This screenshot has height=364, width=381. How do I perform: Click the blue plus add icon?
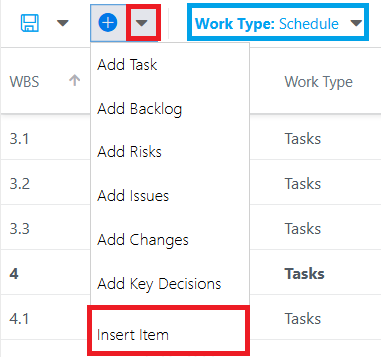108,23
